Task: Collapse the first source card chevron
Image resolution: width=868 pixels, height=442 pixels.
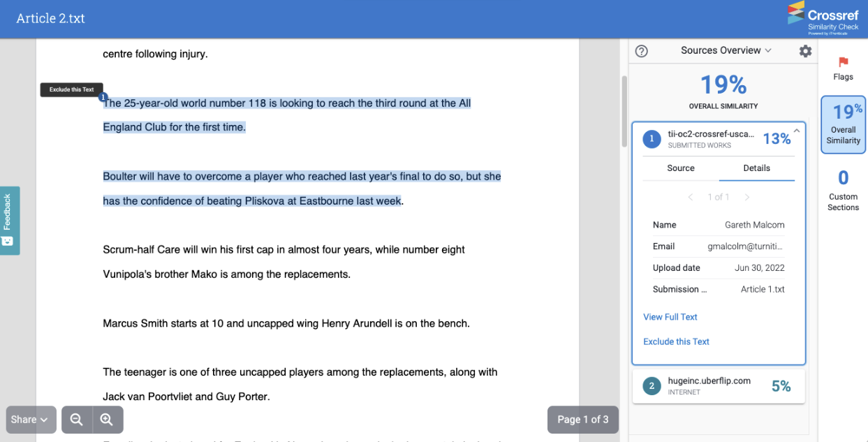Action: [797, 130]
